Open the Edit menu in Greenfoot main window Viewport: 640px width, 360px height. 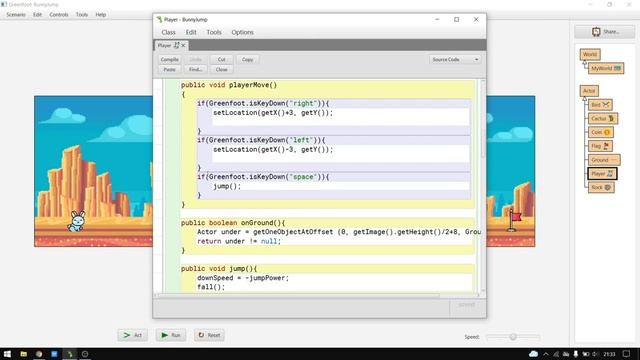point(38,15)
